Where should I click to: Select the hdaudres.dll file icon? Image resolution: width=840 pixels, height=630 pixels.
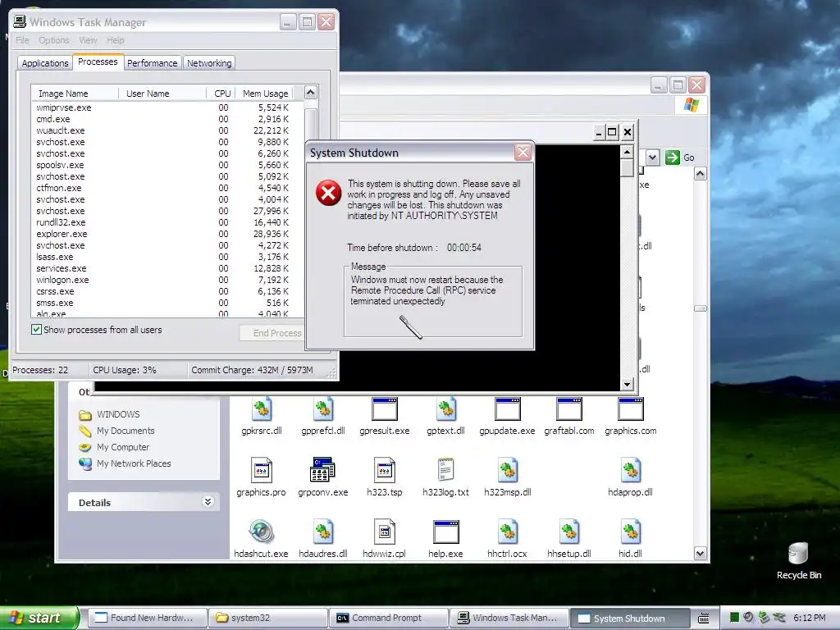pyautogui.click(x=323, y=532)
